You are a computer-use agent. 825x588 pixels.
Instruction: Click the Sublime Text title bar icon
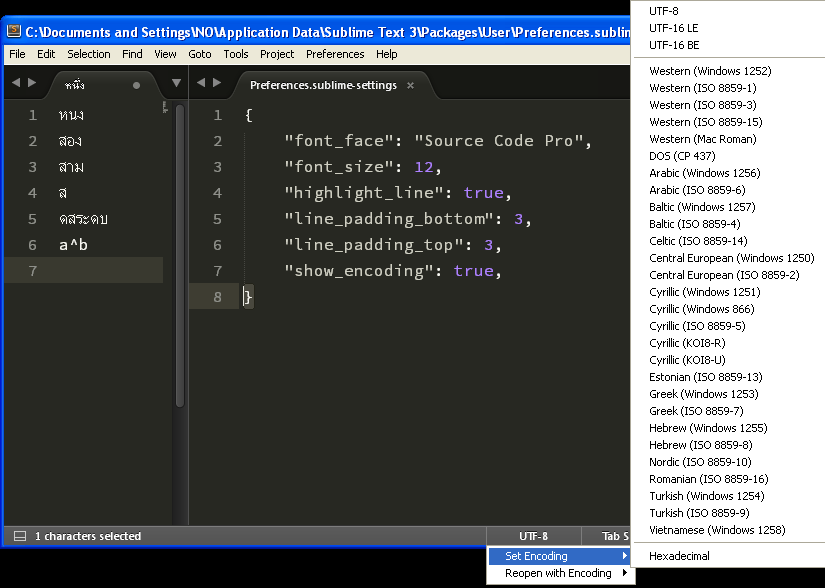(14, 31)
